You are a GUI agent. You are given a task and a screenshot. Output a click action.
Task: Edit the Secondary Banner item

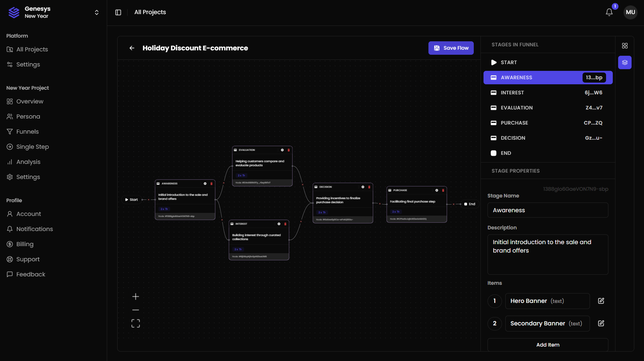click(601, 323)
